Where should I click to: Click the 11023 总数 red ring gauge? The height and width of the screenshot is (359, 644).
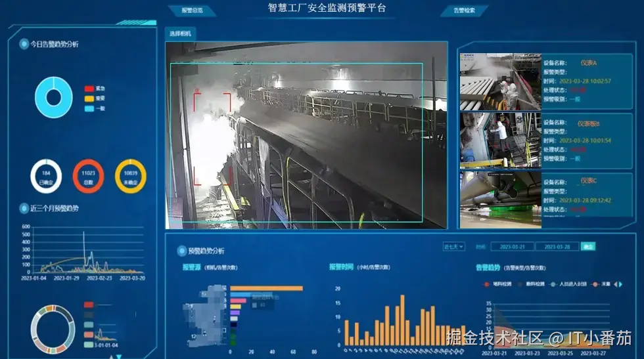pyautogui.click(x=88, y=177)
